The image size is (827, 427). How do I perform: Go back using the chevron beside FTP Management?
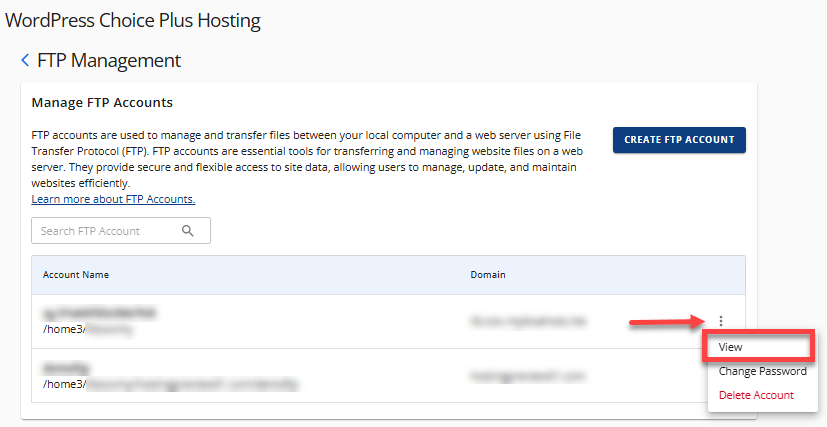(25, 61)
